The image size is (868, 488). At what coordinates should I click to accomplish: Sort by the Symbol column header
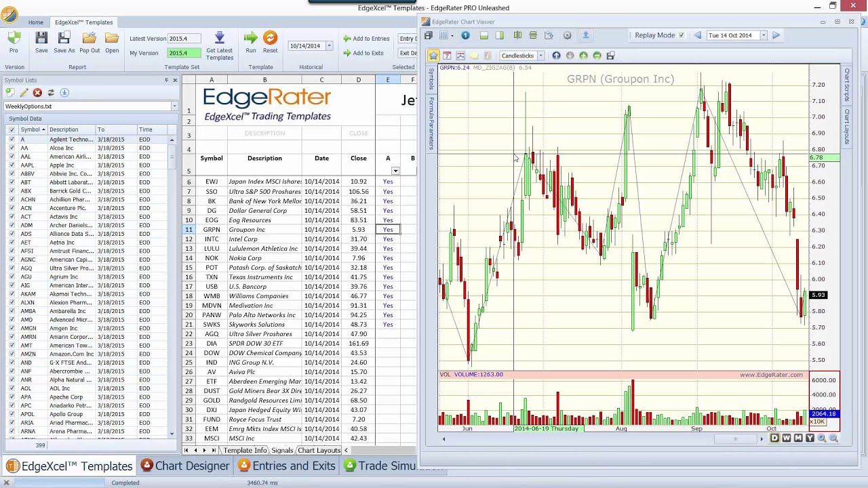click(33, 129)
